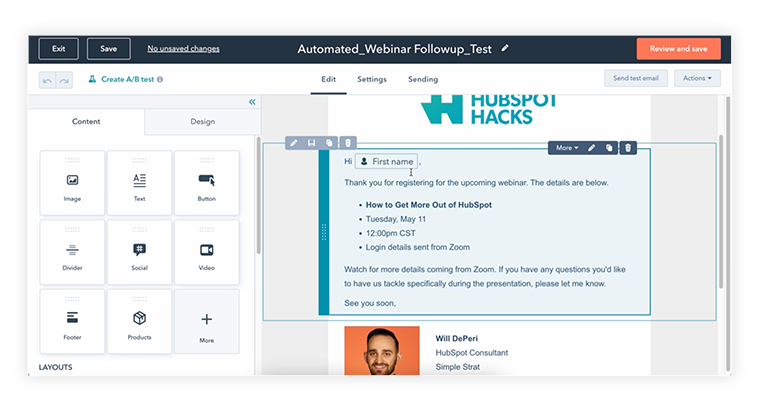This screenshot has height=411, width=760.
Task: Click the section edit pencil icon
Action: 294,142
